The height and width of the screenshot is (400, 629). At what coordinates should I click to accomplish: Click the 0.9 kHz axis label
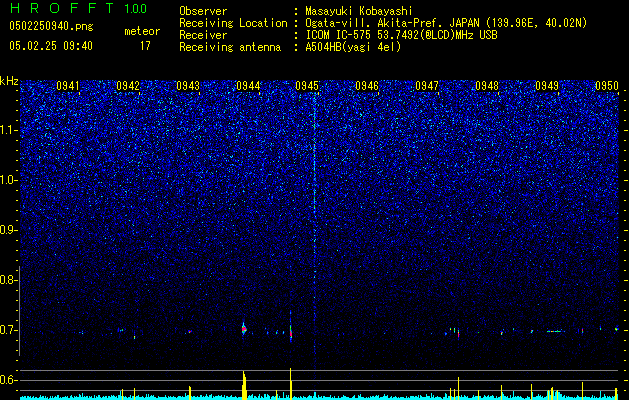[8, 230]
